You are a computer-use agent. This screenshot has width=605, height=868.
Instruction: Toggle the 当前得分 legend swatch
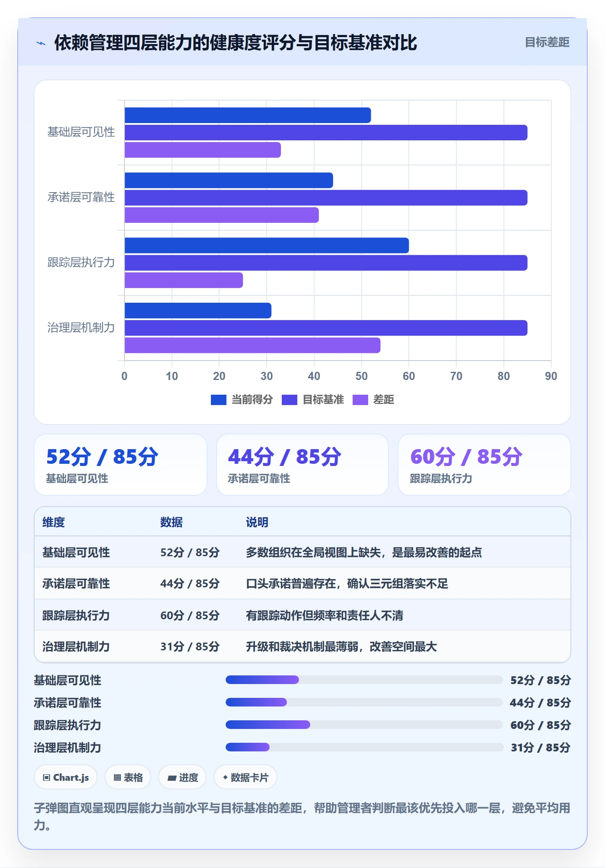pos(218,400)
